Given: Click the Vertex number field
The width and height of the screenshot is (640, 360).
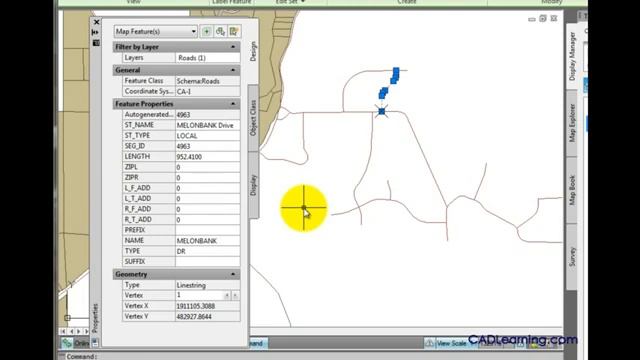Looking at the screenshot, I should tap(199, 295).
